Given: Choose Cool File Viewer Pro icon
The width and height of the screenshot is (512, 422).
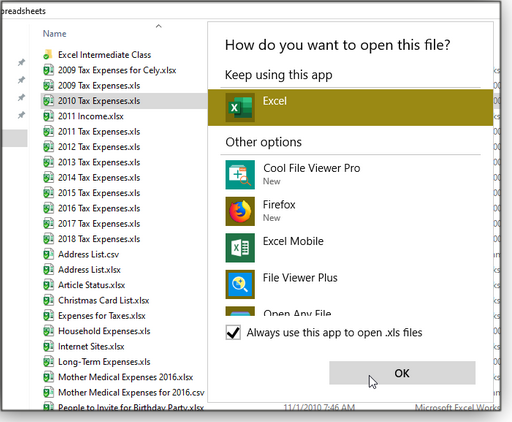Looking at the screenshot, I should tap(240, 175).
